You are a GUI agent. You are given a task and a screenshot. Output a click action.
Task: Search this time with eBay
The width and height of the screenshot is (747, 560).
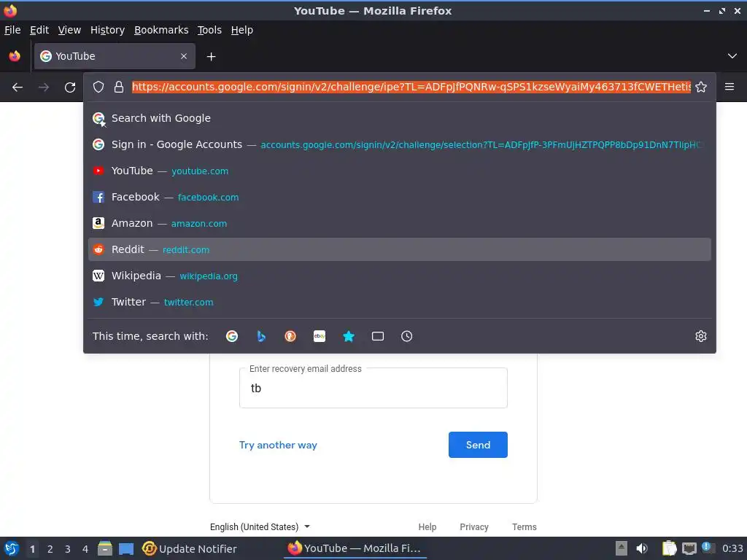(320, 336)
